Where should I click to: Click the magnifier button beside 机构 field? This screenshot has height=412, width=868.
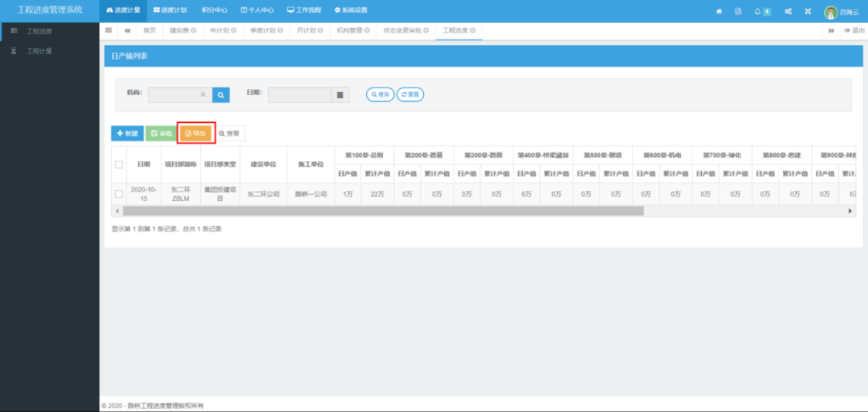click(x=221, y=95)
